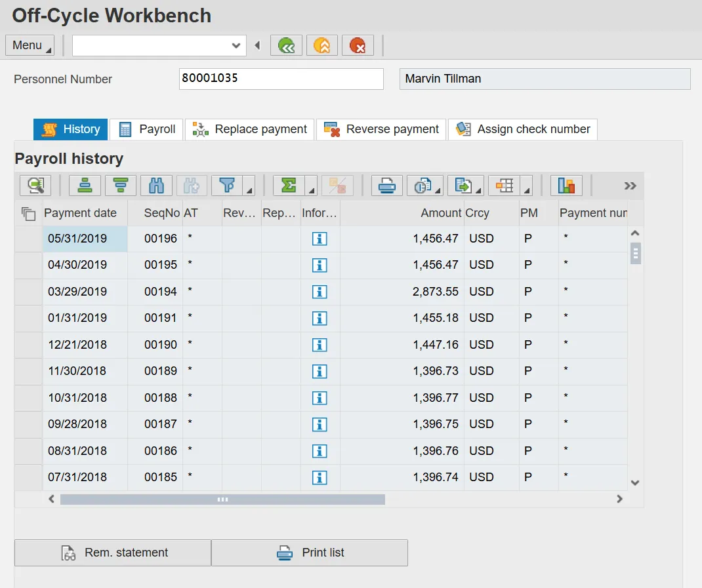Click the yellow Exit up-arrow icon
Viewport: 702px width, 588px height.
click(321, 46)
